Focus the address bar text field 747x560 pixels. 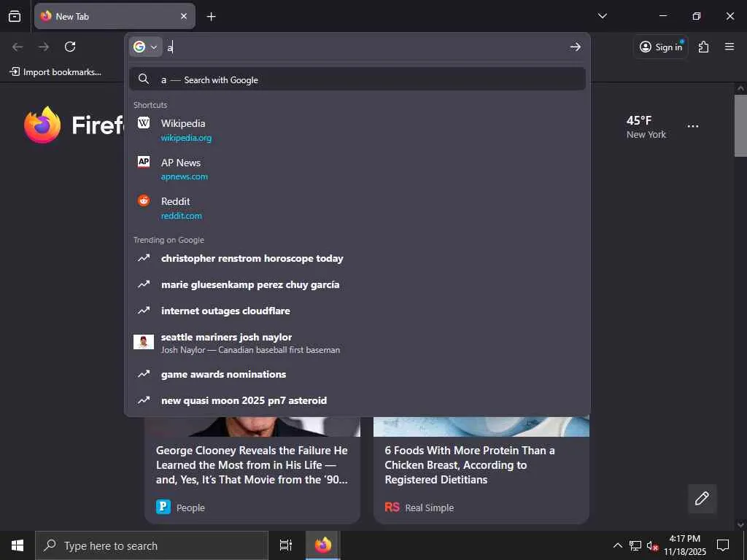[x=365, y=47]
